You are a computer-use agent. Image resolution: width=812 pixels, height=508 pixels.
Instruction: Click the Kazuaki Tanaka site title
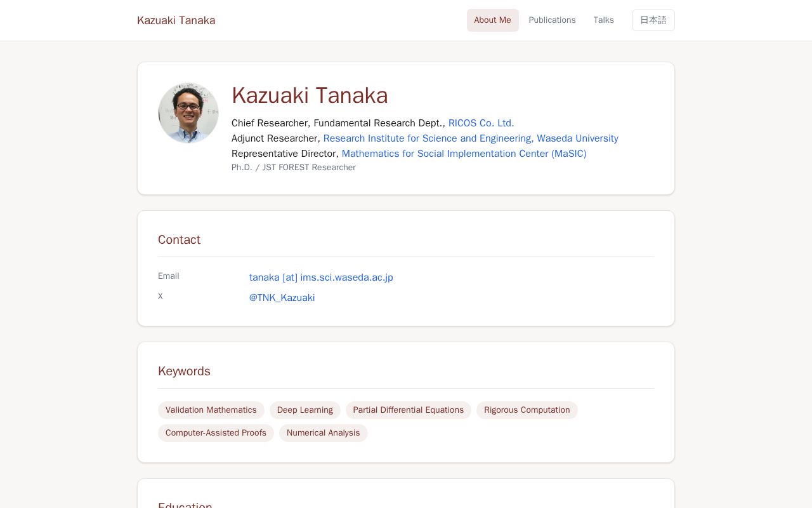click(x=176, y=20)
